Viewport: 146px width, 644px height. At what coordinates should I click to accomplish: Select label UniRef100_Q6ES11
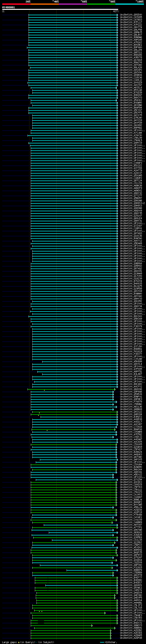pyautogui.click(x=131, y=53)
